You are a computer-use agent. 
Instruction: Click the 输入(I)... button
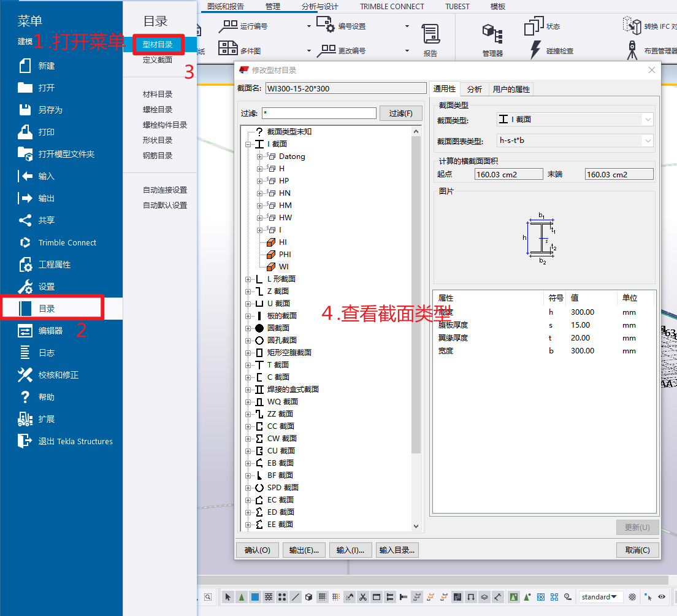click(x=351, y=550)
